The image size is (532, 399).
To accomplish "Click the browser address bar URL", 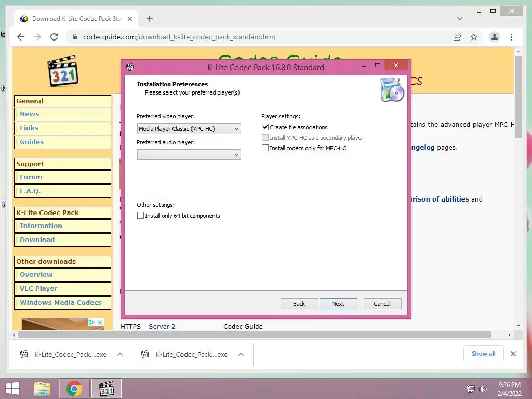I will 179,37.
